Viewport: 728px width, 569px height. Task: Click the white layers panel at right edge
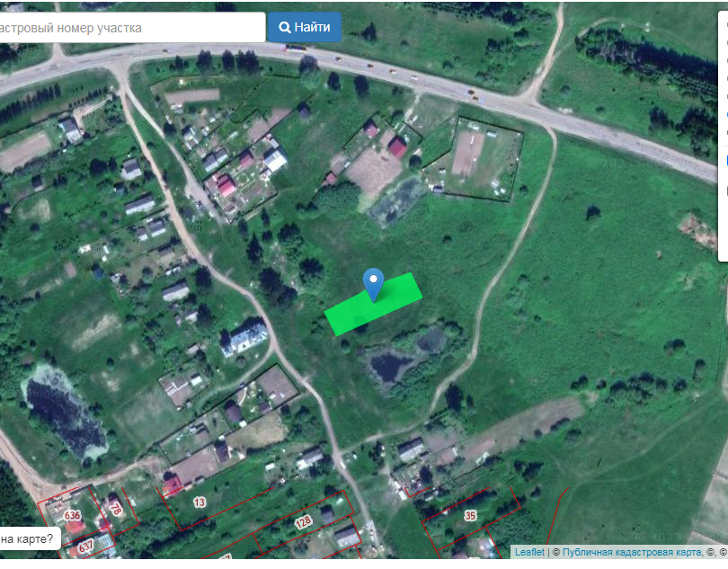click(724, 135)
